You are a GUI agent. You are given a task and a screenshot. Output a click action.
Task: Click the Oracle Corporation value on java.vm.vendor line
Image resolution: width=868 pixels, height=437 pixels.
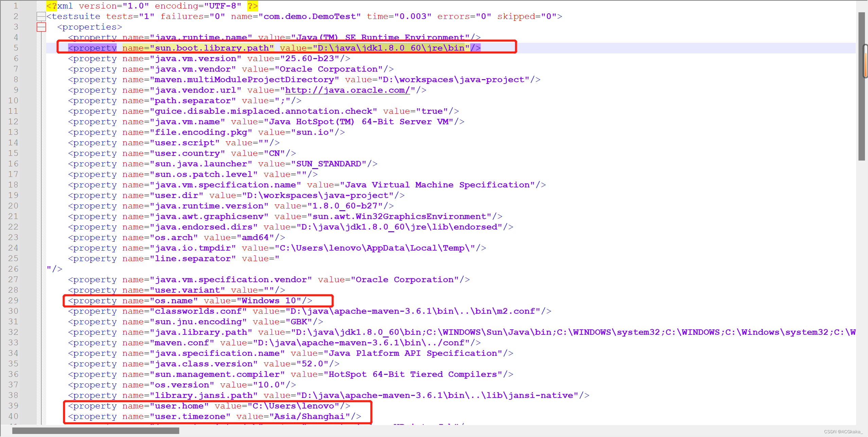pos(329,69)
